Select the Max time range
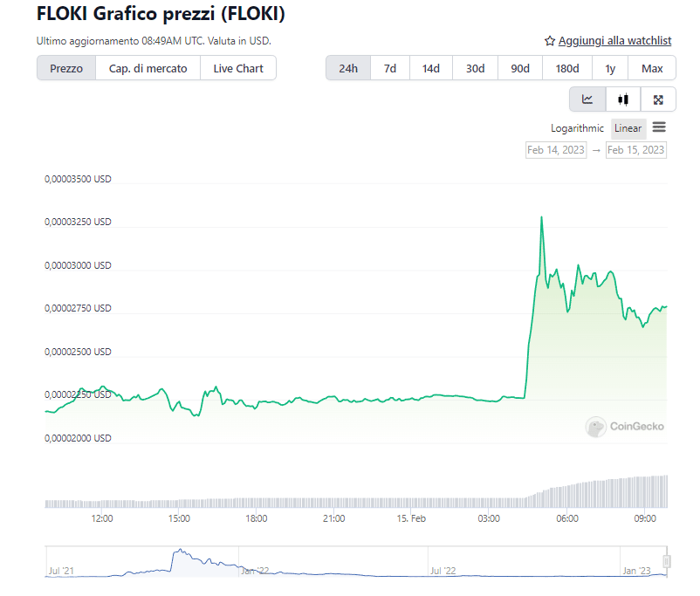Screen dimensions: 700x596 pos(652,68)
